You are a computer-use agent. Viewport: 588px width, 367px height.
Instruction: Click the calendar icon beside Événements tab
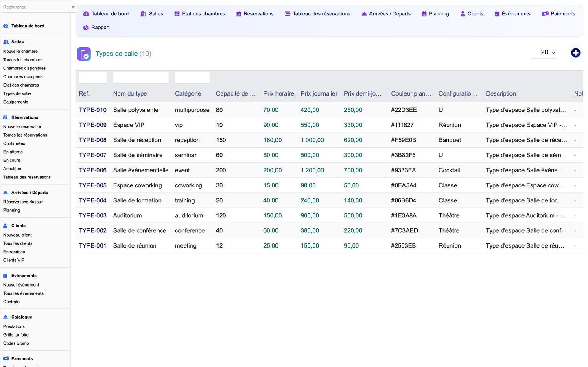click(x=497, y=14)
